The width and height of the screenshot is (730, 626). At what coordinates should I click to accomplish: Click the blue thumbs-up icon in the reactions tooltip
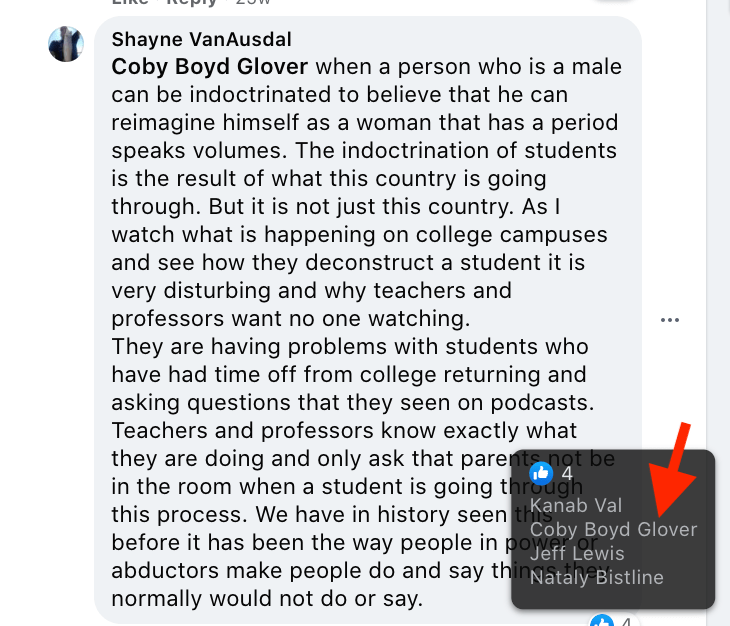(541, 473)
